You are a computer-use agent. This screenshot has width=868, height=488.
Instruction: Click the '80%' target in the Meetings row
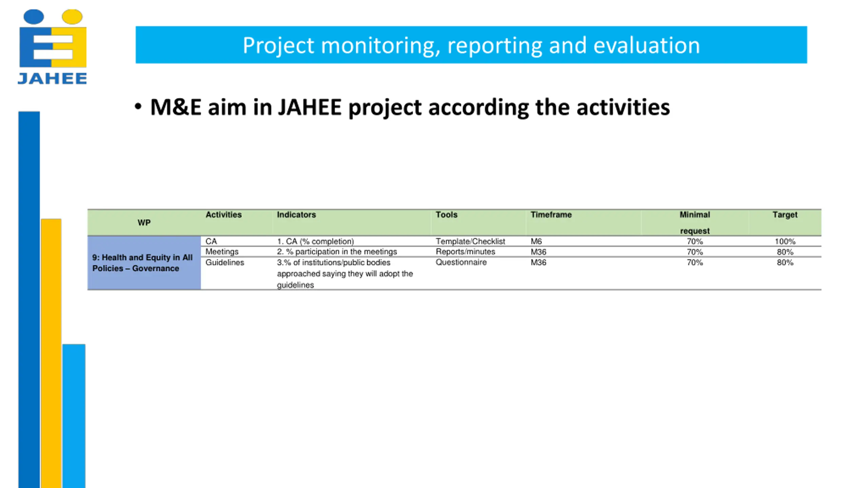click(785, 252)
